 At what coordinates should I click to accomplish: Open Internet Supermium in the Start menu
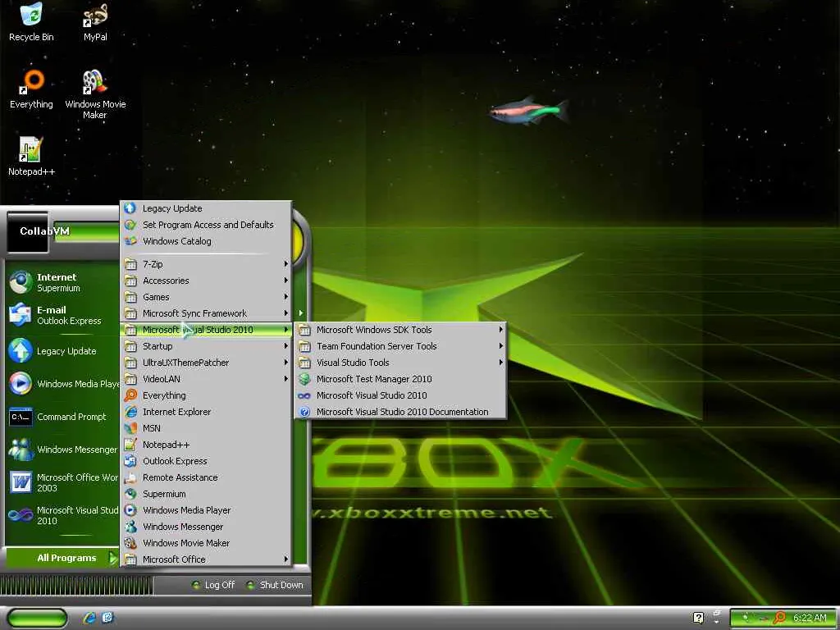[x=62, y=282]
